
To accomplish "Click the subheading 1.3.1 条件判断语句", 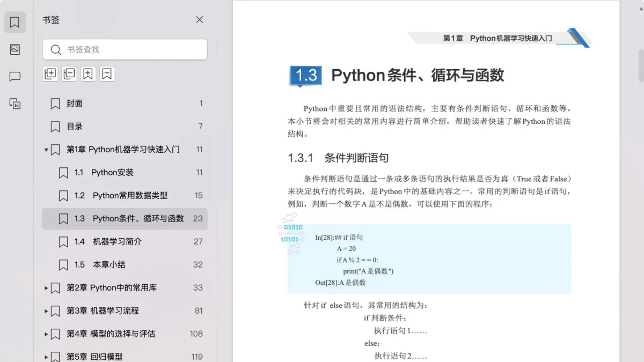I will (338, 158).
